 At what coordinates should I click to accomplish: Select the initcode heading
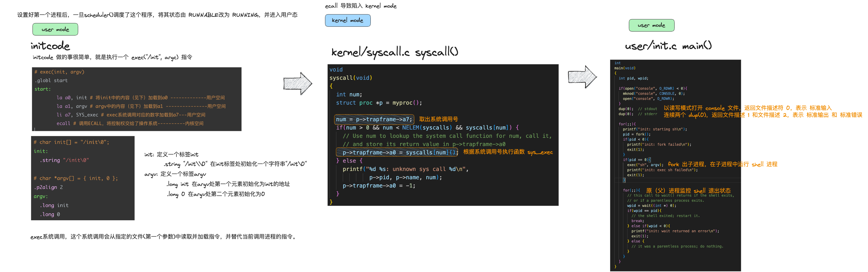[x=50, y=46]
